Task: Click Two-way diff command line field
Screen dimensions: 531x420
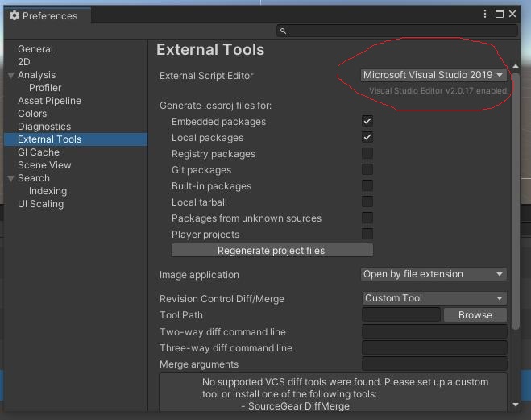Action: (x=434, y=331)
